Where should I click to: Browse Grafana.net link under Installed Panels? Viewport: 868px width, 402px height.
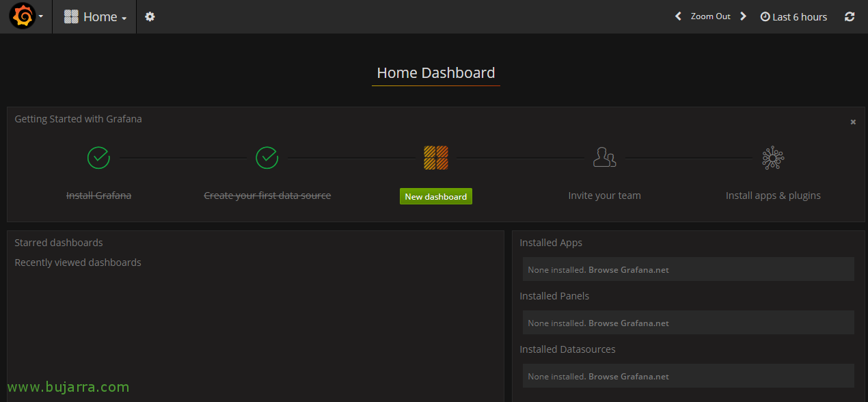629,323
